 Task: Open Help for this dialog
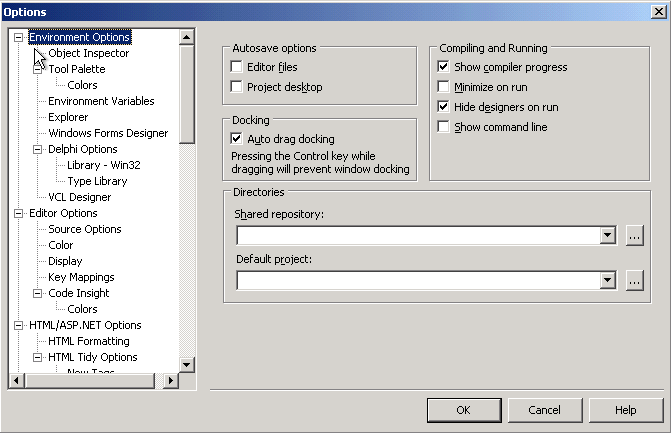[x=625, y=410]
